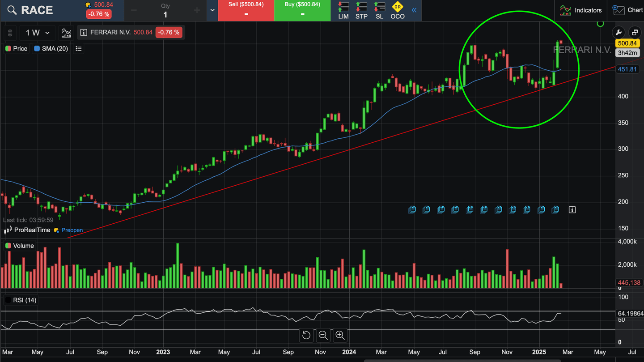Click the green Buy ($500.84) button

302,10
